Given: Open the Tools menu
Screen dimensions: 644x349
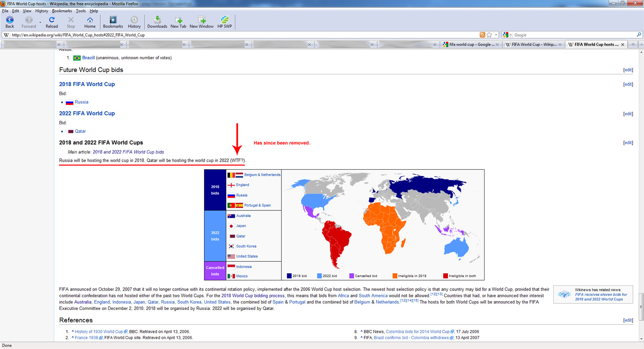Looking at the screenshot, I should 80,11.
